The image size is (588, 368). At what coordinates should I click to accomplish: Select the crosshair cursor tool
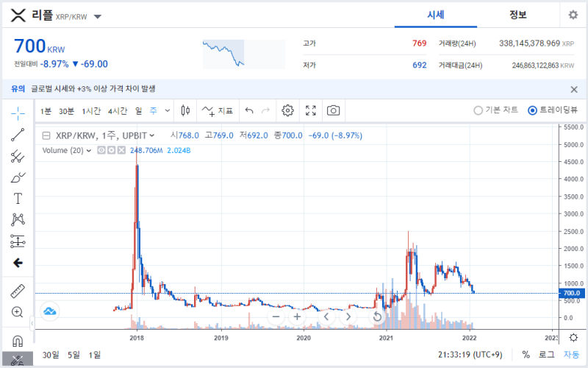coord(18,113)
